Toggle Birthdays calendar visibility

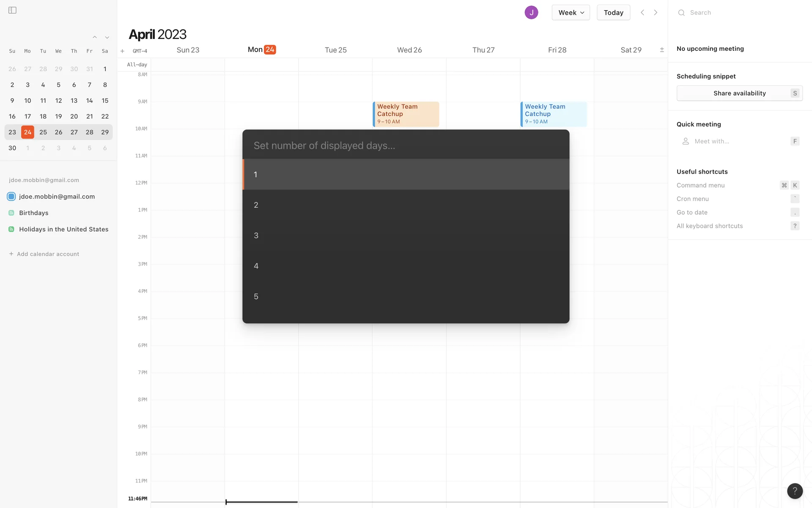pyautogui.click(x=11, y=213)
